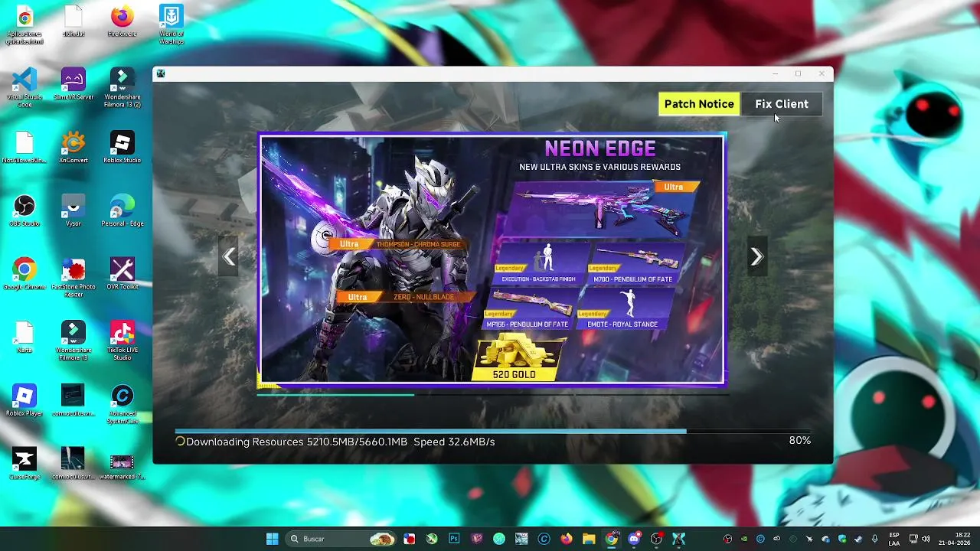The image size is (980, 551).
Task: Click the download progress bar
Action: 492,431
